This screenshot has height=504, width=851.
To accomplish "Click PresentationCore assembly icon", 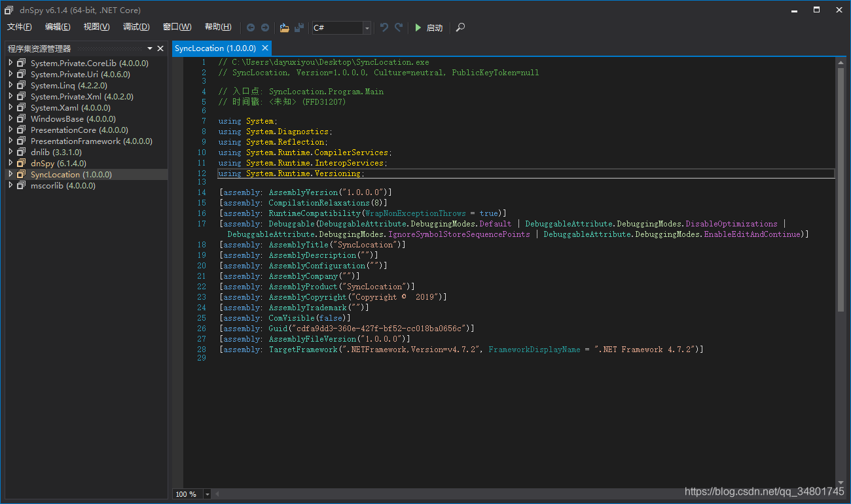I will (x=22, y=130).
